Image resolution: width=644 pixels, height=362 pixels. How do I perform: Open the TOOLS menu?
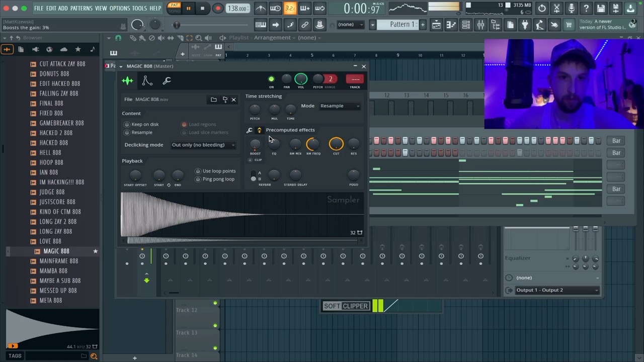point(139,8)
